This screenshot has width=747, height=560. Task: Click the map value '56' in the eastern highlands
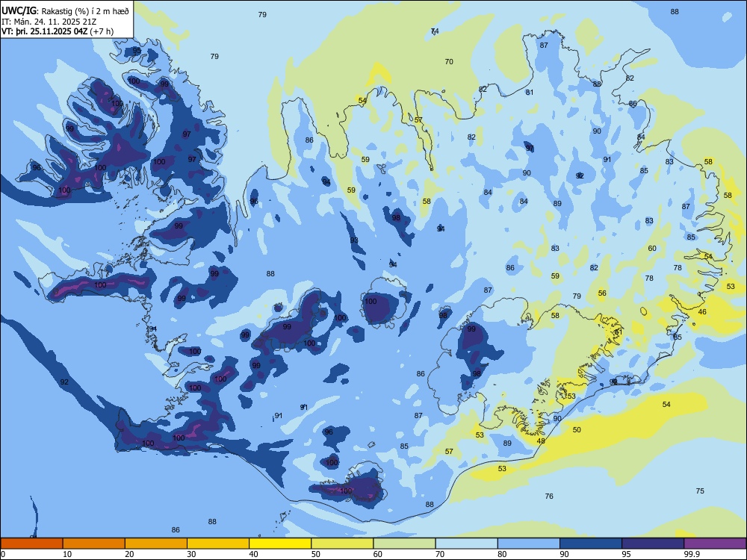point(602,293)
